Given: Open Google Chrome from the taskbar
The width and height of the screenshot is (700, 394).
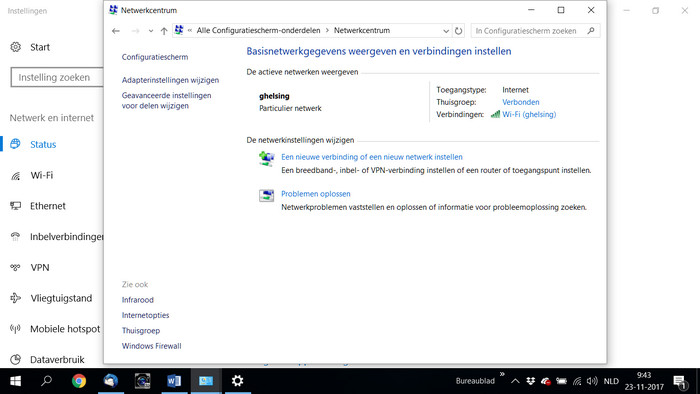Looking at the screenshot, I should 79,381.
